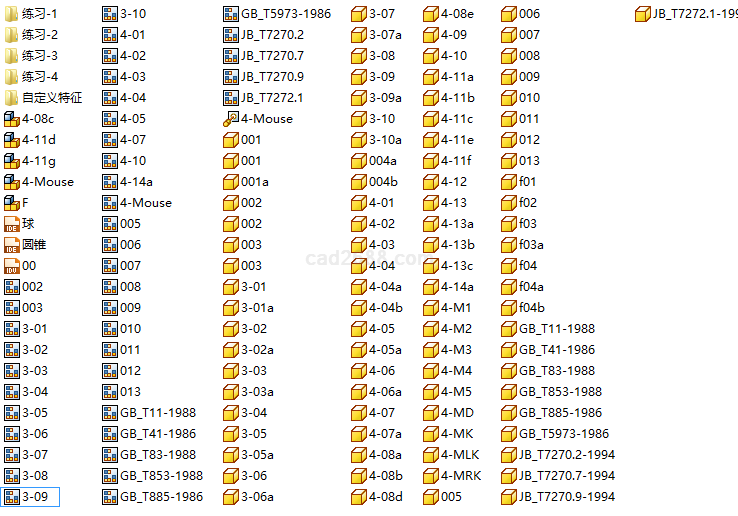Open the 练习-1 folder
The height and width of the screenshot is (516, 738).
39,14
